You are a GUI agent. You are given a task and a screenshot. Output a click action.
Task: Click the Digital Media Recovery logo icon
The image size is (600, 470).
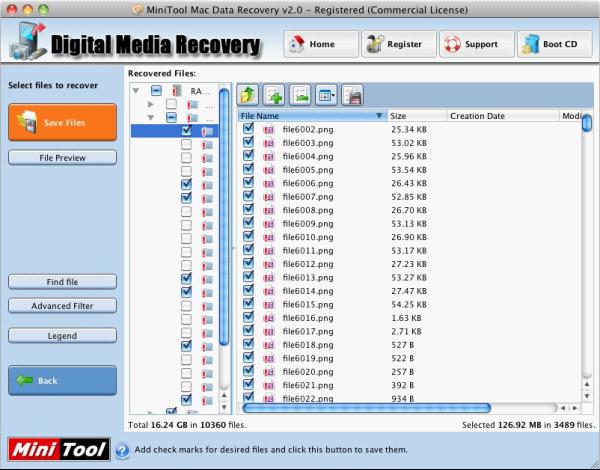(28, 41)
